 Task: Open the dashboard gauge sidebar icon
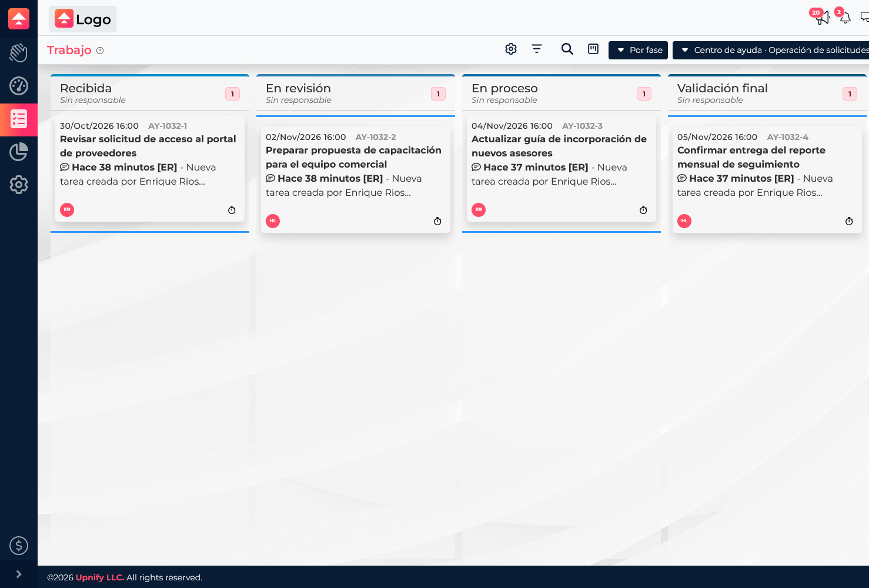coord(19,86)
